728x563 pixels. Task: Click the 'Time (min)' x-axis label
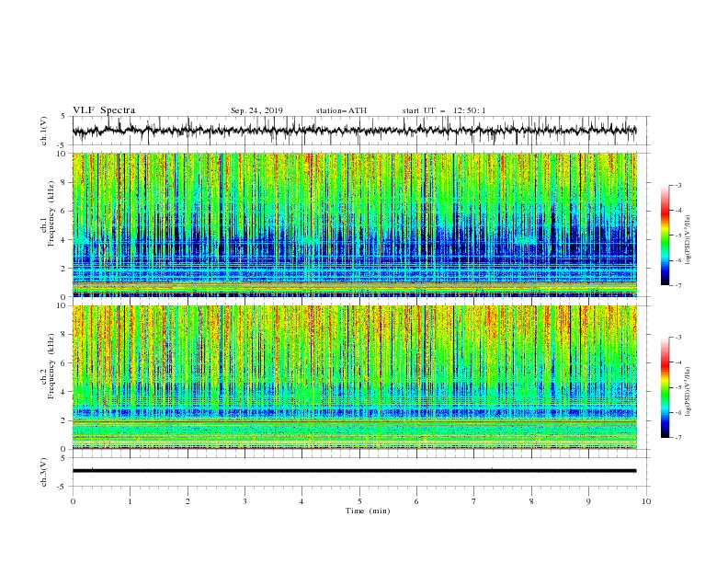tap(368, 511)
